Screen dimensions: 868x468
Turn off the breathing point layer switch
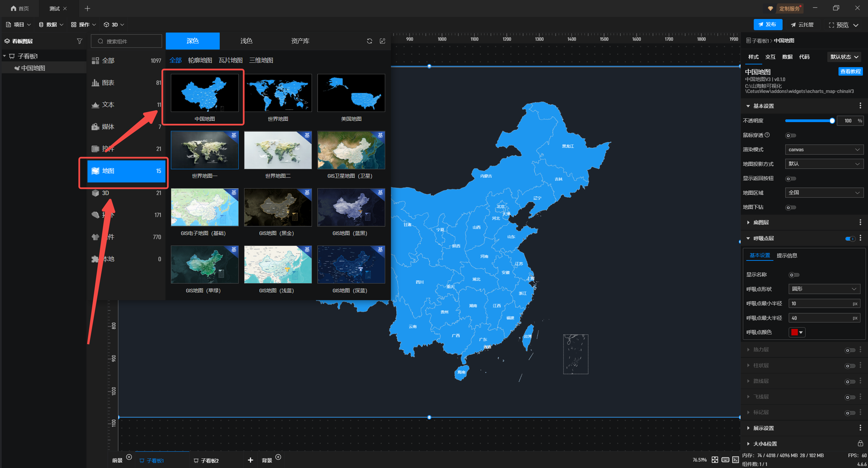pos(850,238)
